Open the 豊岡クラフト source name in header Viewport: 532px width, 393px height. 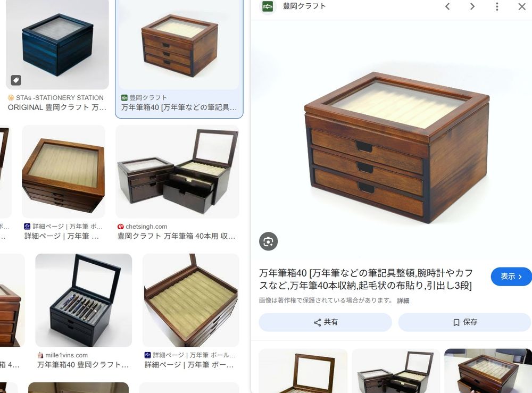tap(304, 6)
